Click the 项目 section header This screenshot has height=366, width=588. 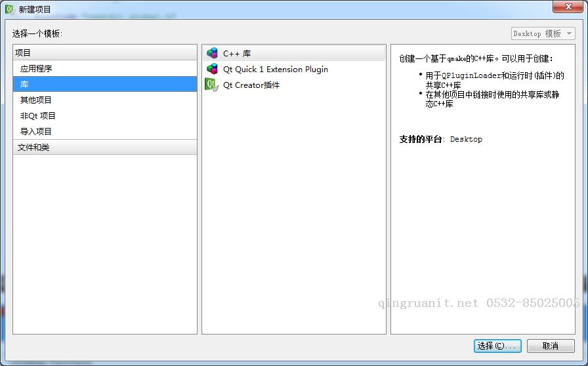[x=105, y=53]
